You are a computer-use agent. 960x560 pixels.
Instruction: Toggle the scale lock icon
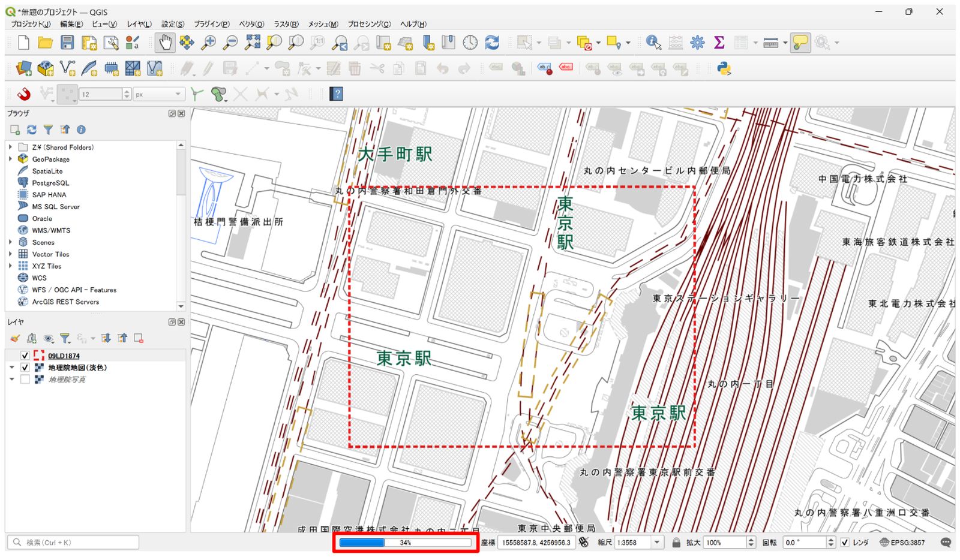[676, 543]
